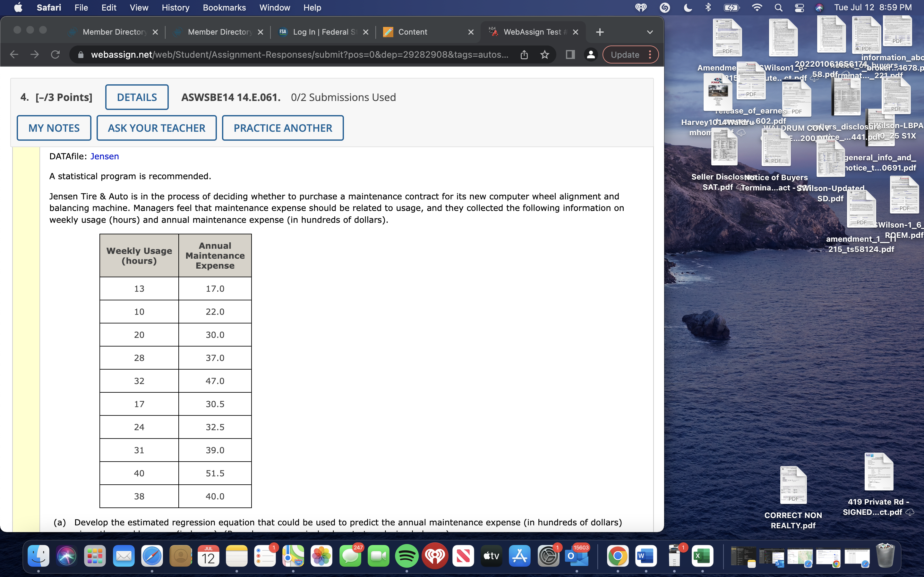
Task: Open the tab group chevron dropdown
Action: tap(650, 32)
